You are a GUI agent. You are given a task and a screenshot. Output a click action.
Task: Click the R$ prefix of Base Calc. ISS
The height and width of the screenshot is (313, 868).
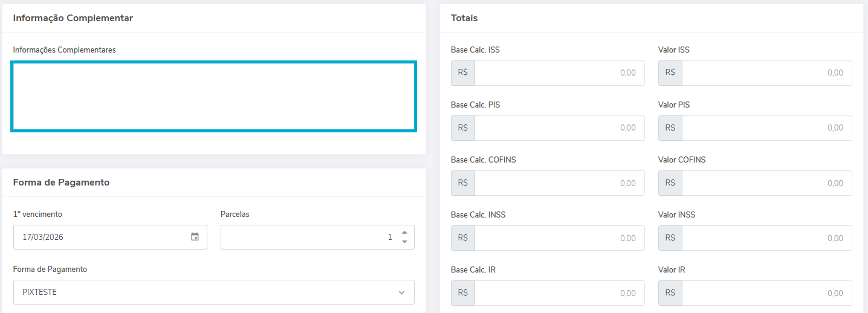463,73
